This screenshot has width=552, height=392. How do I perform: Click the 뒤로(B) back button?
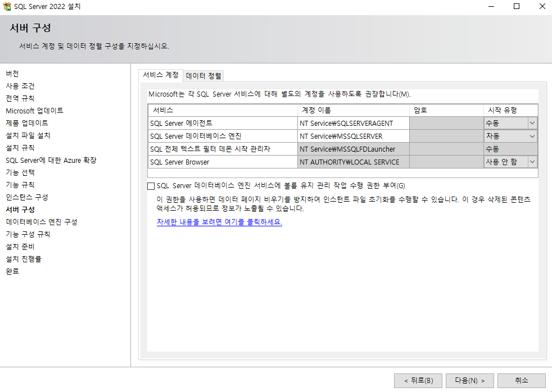point(419,380)
